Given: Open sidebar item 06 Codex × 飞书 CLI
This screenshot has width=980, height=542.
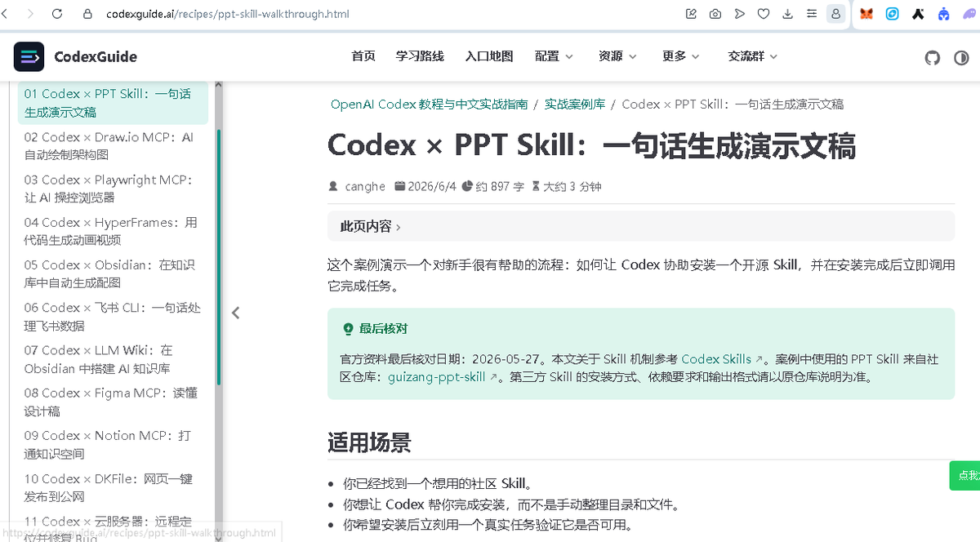Looking at the screenshot, I should [x=113, y=317].
